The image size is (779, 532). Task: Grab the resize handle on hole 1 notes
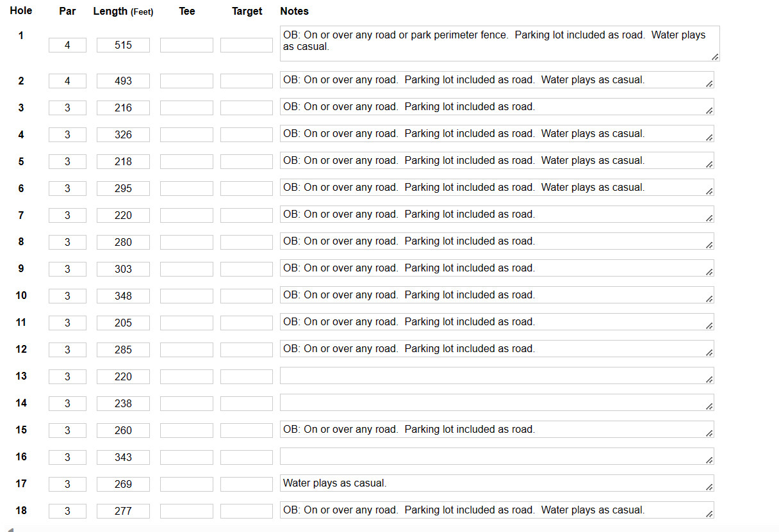coord(715,57)
